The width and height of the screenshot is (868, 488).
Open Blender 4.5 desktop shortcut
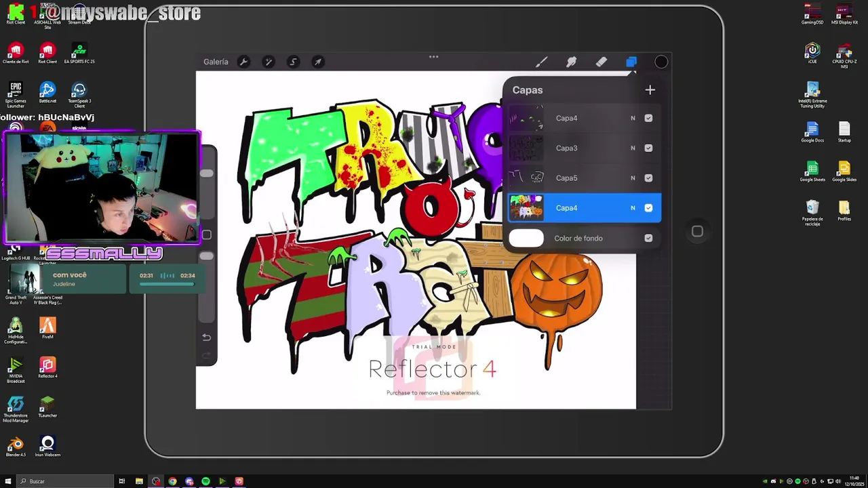(16, 446)
